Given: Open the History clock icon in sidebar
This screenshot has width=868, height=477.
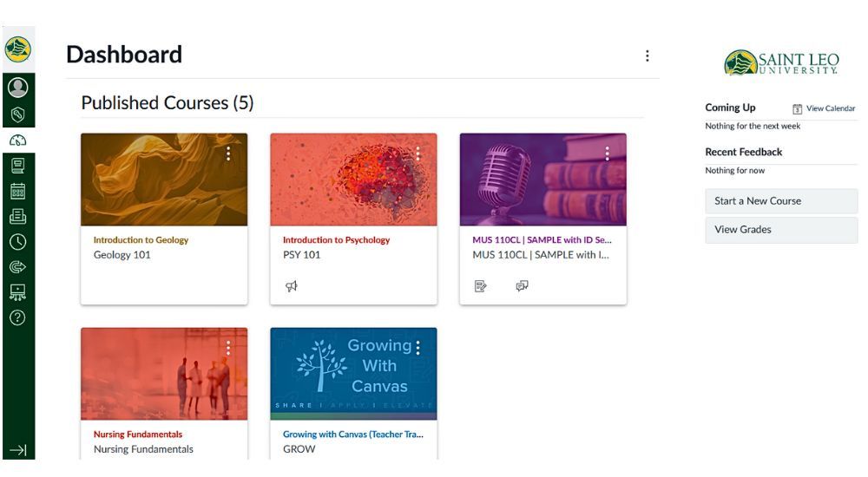Looking at the screenshot, I should coord(17,243).
